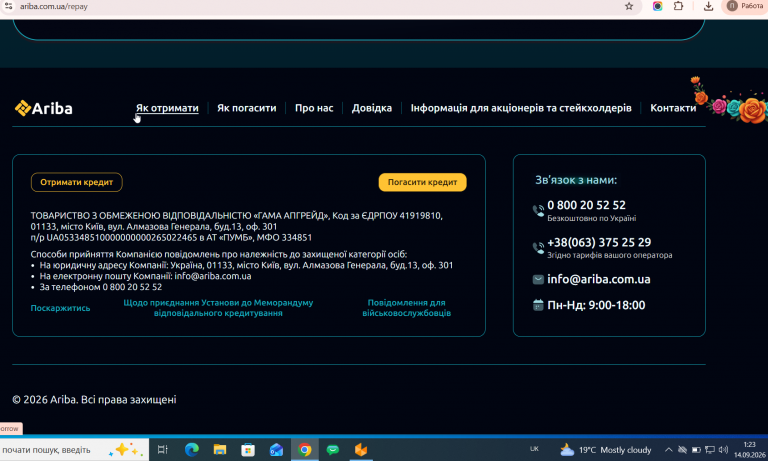Click phone number +38(063) 375 25 29
This screenshot has width=768, height=461.
tap(599, 243)
